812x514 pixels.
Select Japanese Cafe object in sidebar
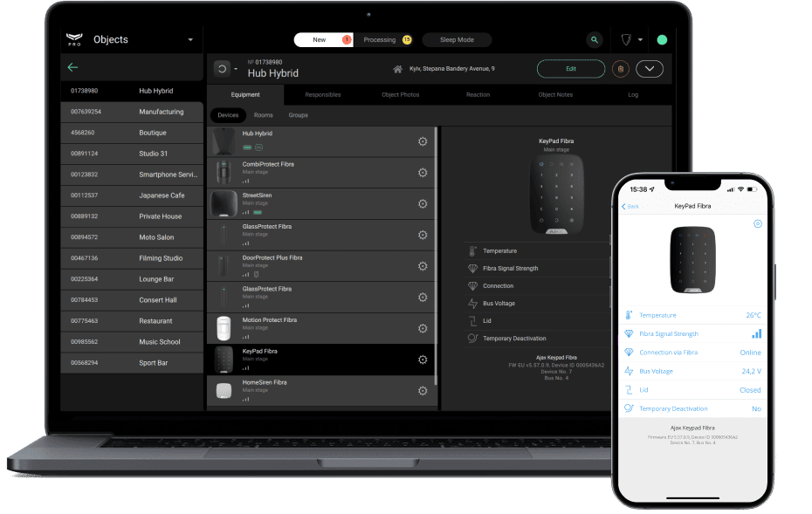point(132,195)
